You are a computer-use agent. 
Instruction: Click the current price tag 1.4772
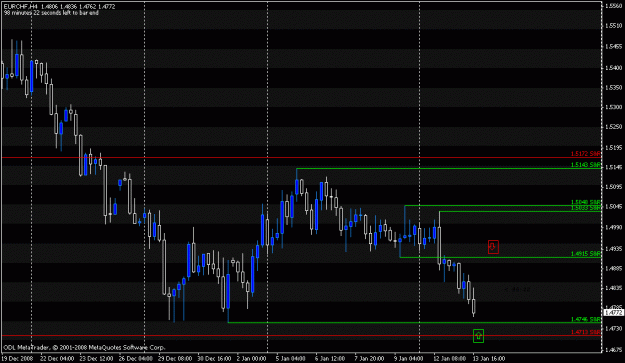614,313
